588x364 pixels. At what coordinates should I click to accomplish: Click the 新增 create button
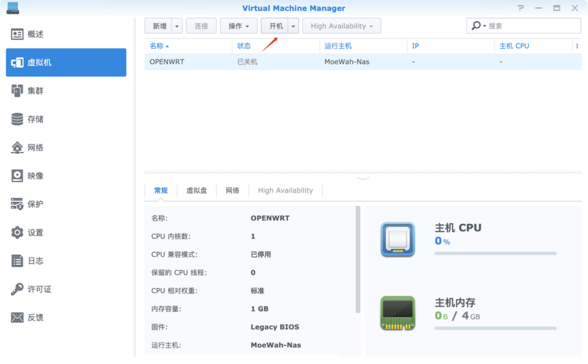click(159, 26)
